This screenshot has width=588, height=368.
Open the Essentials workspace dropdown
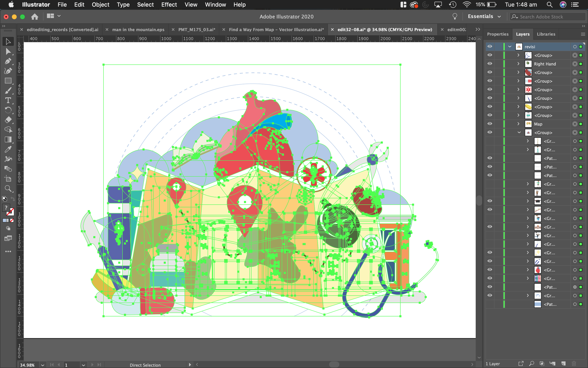(x=484, y=16)
